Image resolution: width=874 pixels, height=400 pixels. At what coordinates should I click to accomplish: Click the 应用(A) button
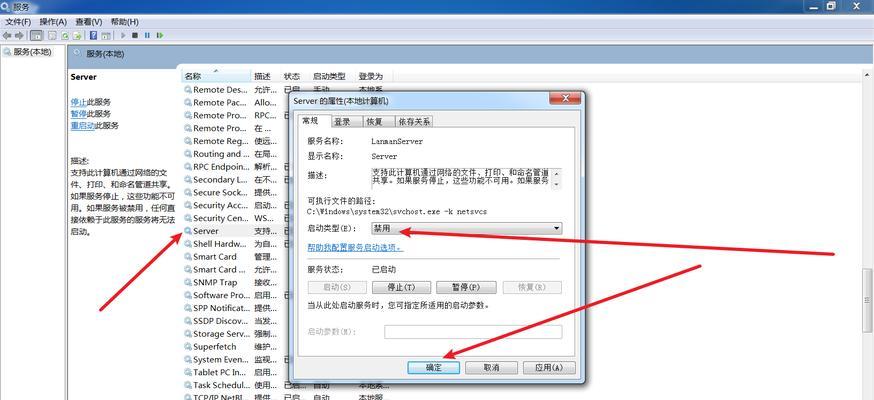(x=549, y=368)
